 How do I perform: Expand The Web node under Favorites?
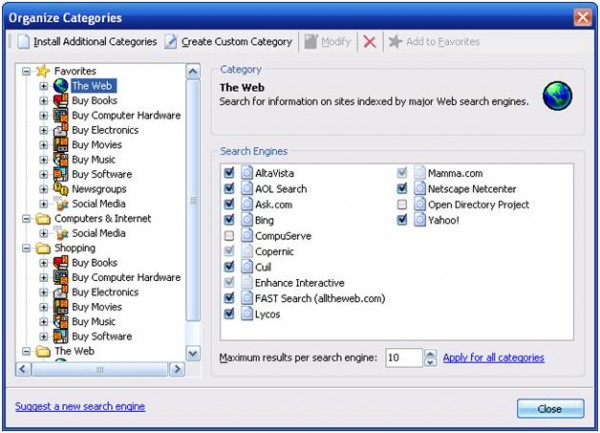click(x=44, y=86)
